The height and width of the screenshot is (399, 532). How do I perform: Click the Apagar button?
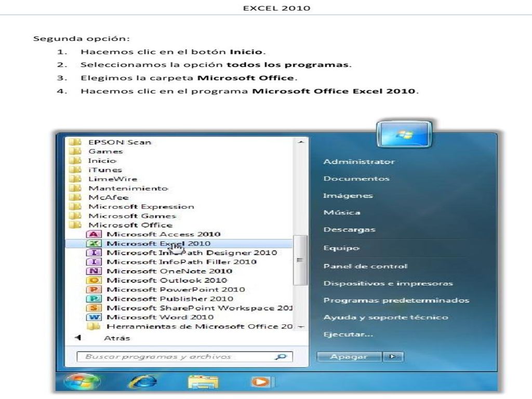pos(349,356)
